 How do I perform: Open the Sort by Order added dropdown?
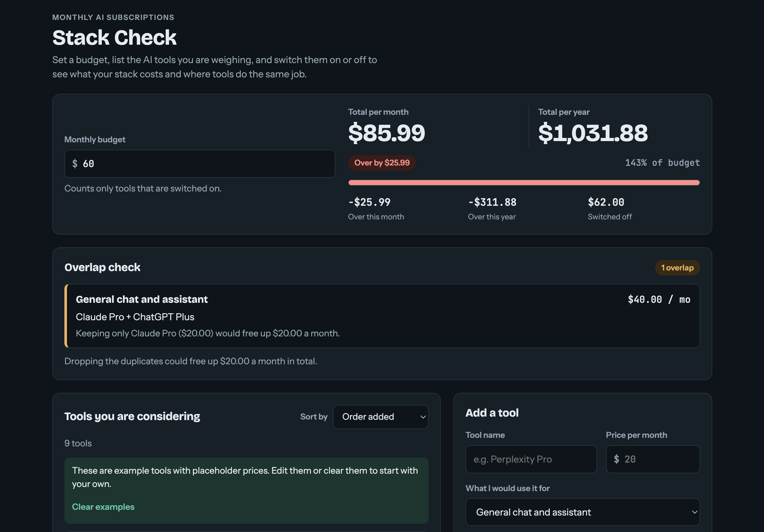click(380, 417)
